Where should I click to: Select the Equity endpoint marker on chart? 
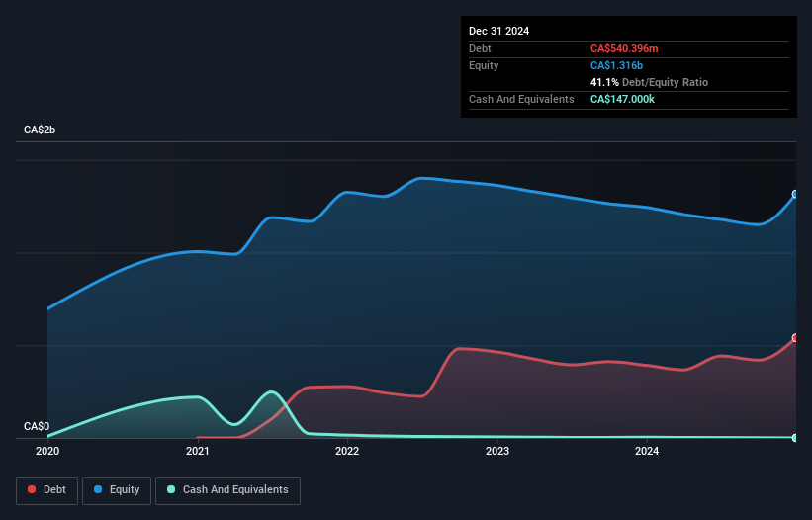tap(795, 194)
